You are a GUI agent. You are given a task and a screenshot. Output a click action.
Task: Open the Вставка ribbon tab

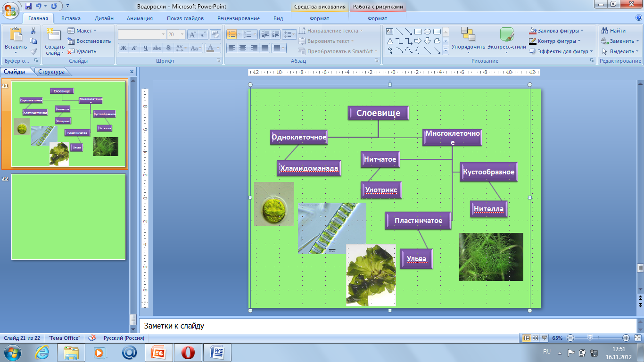(x=71, y=18)
